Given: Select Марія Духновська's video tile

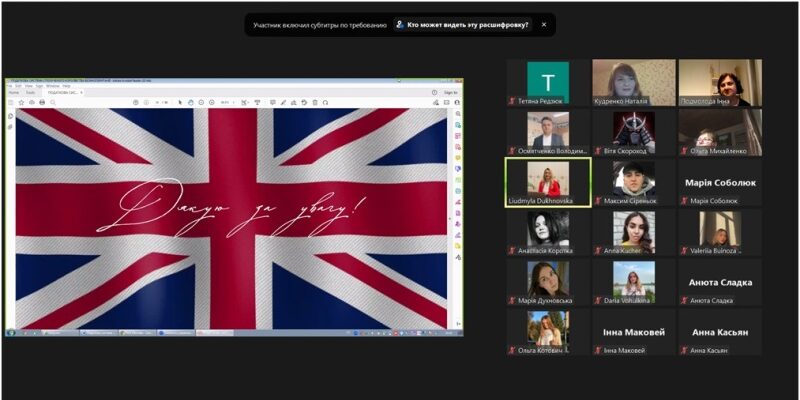Looking at the screenshot, I should 548,282.
